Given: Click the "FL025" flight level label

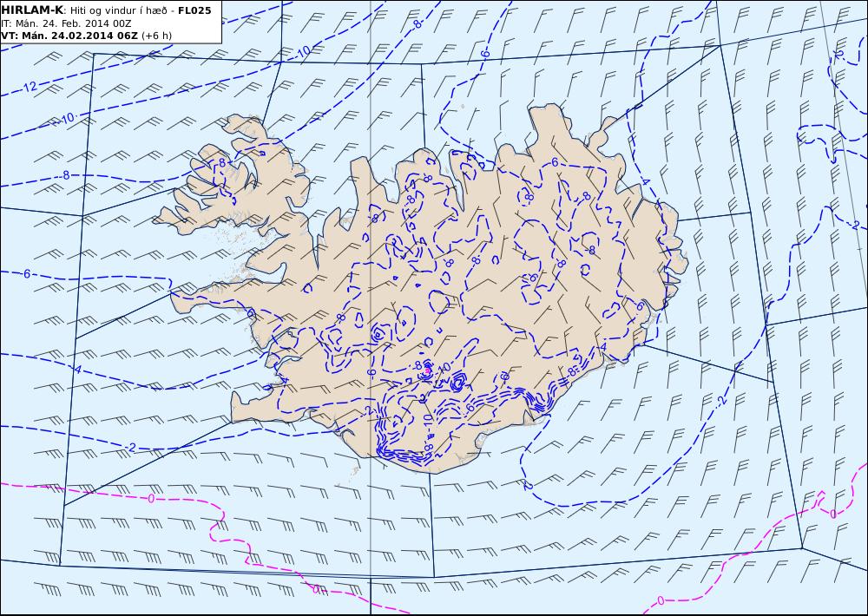Looking at the screenshot, I should click(194, 10).
